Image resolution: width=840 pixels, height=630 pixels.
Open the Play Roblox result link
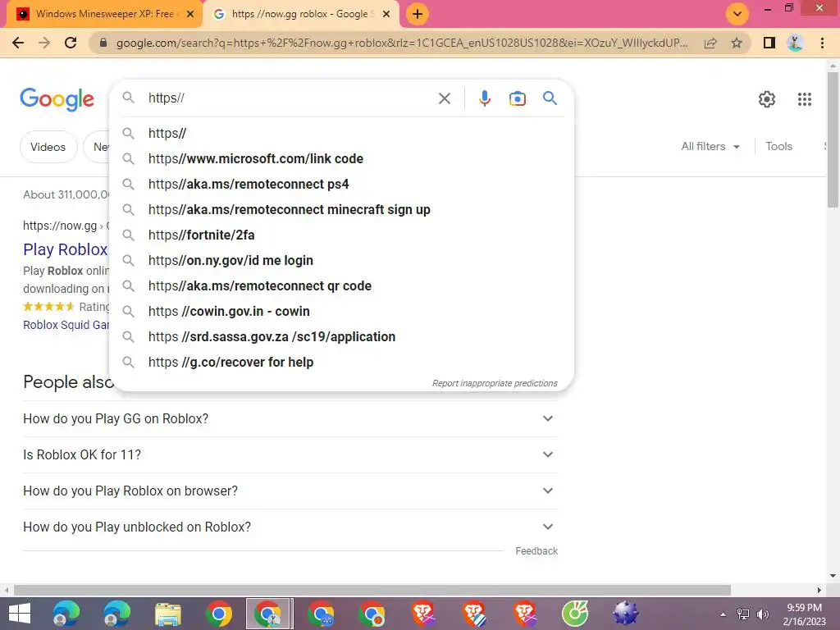tap(66, 249)
